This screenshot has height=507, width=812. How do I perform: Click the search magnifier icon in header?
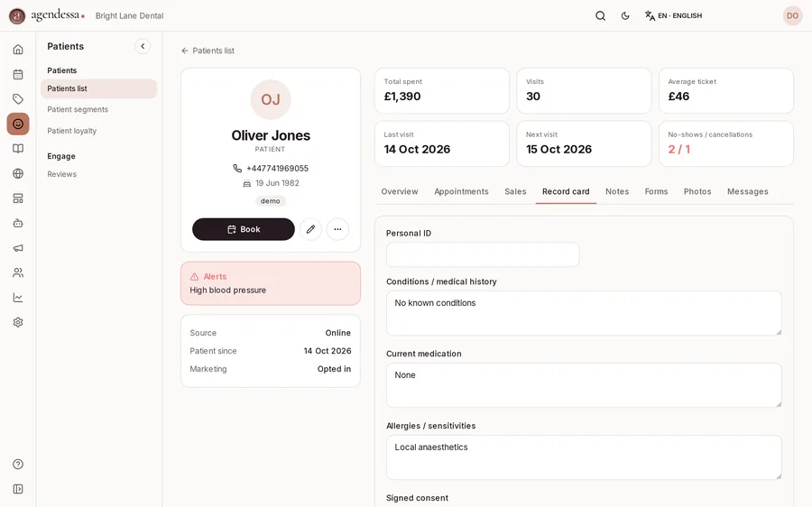(x=600, y=15)
